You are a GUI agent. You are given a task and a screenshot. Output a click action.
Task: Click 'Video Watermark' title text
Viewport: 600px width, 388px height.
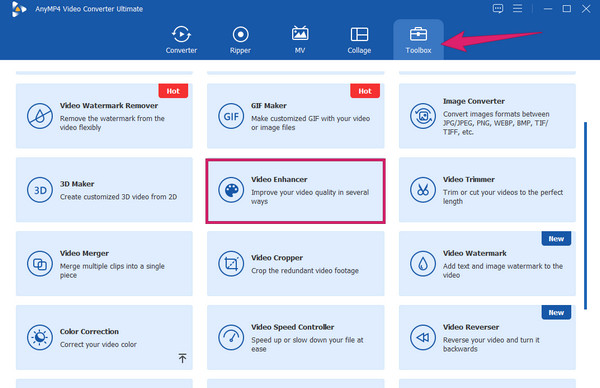click(x=474, y=253)
